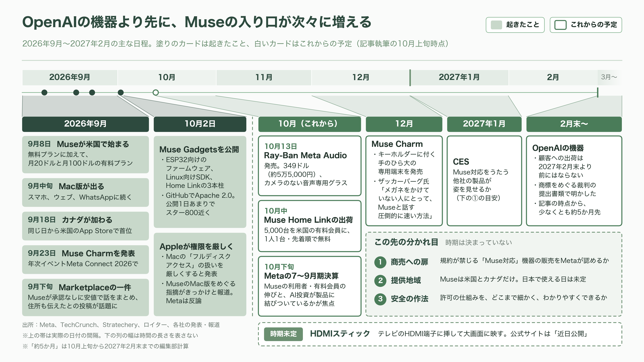
Task: Click the 'HDMIスティック' label
Action: (340, 334)
